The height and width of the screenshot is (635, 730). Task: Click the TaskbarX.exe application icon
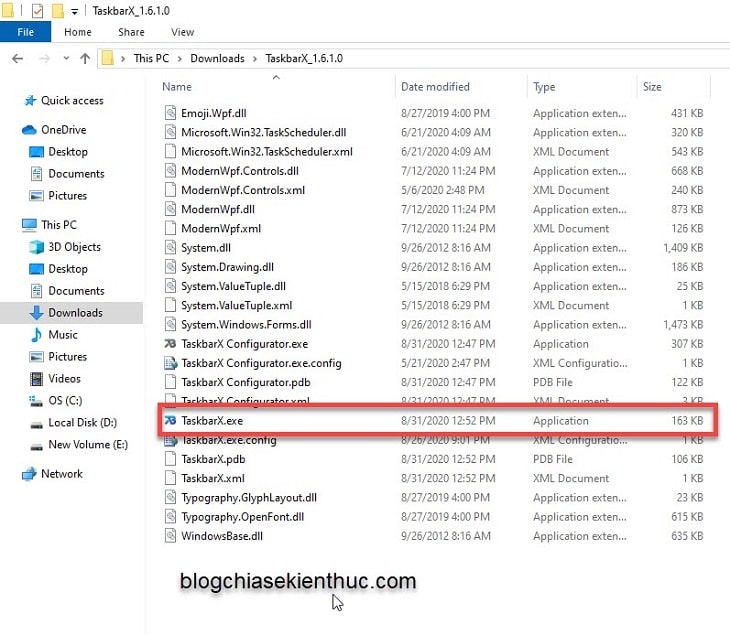[170, 420]
